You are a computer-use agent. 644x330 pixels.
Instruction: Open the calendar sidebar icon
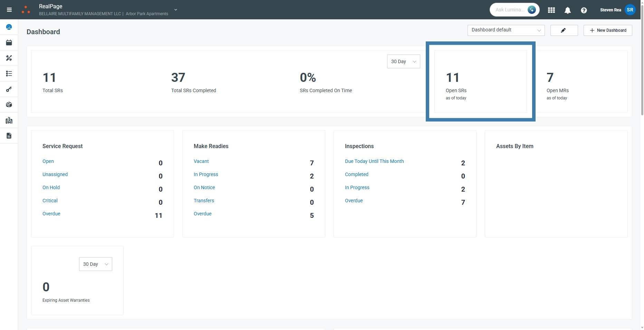[9, 42]
